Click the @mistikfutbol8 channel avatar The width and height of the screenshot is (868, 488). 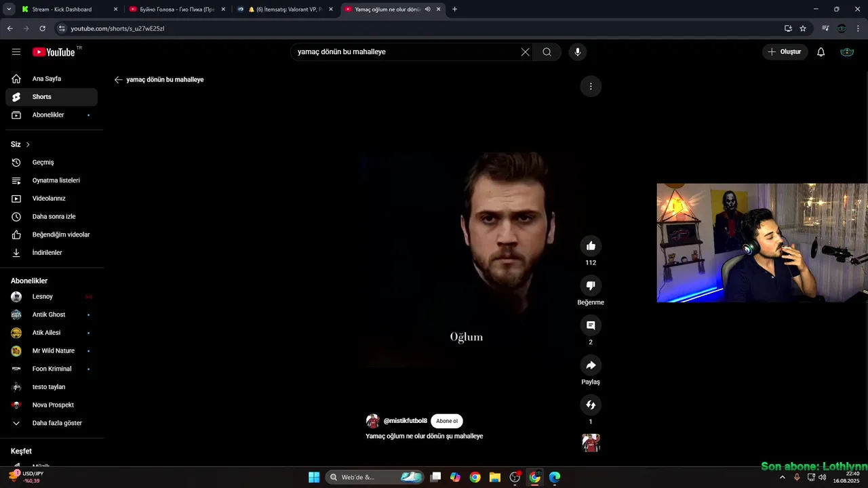tap(373, 421)
